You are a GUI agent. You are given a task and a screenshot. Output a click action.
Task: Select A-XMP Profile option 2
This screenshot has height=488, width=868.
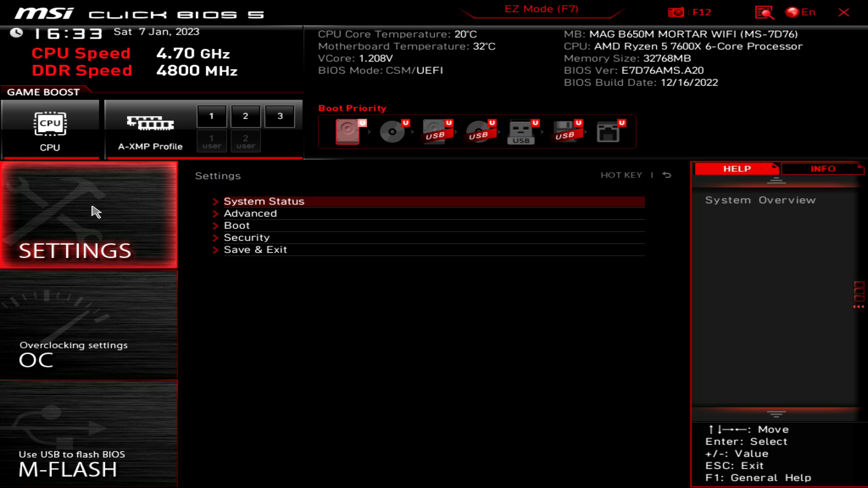245,116
